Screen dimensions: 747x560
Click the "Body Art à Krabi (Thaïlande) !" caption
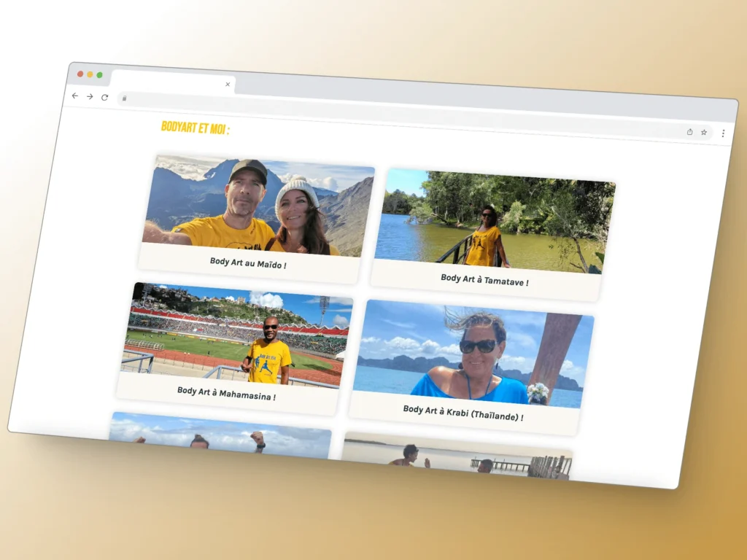click(462, 413)
